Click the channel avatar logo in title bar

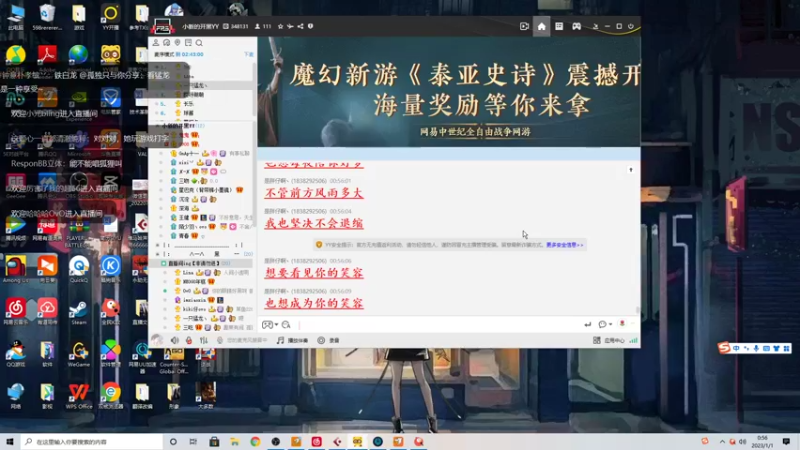[x=162, y=26]
